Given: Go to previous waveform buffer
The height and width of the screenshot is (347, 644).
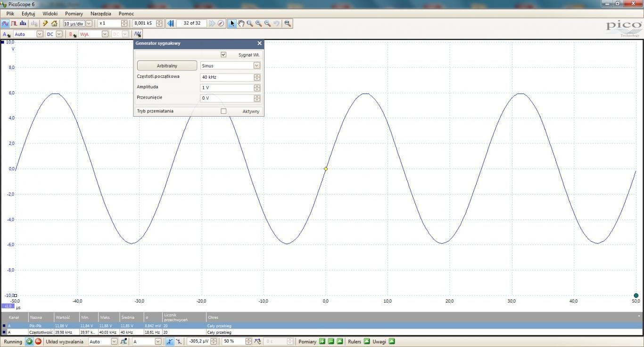Looking at the screenshot, I should (171, 23).
